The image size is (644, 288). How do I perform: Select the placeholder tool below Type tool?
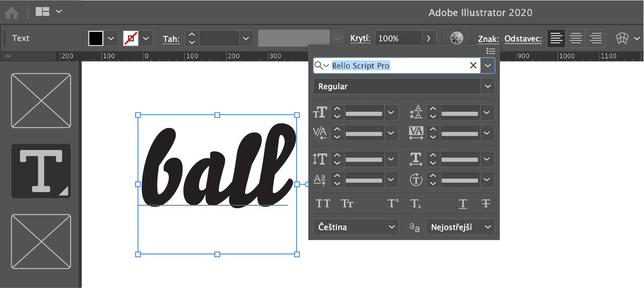41,242
